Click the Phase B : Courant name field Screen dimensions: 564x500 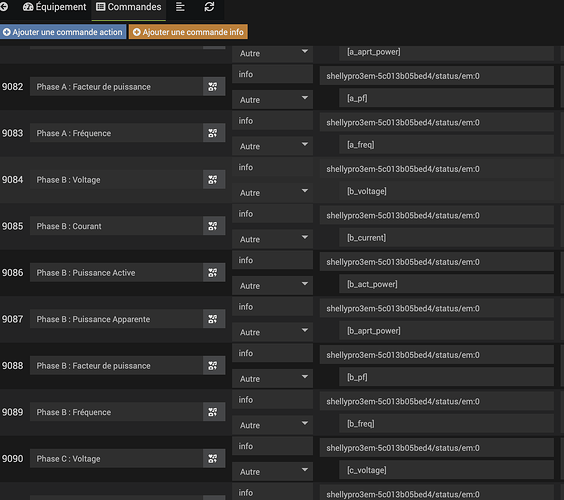click(116, 226)
